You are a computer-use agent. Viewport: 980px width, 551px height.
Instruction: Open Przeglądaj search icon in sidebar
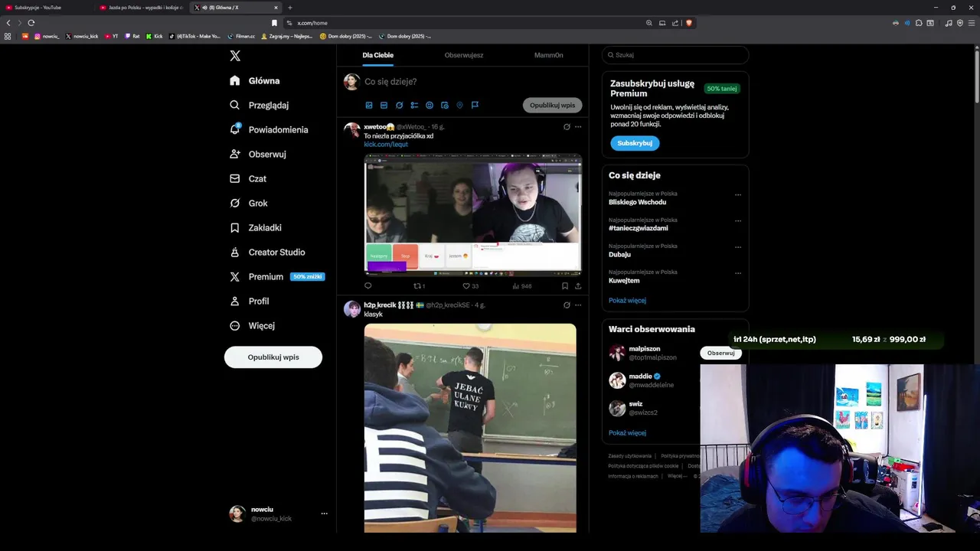(235, 105)
